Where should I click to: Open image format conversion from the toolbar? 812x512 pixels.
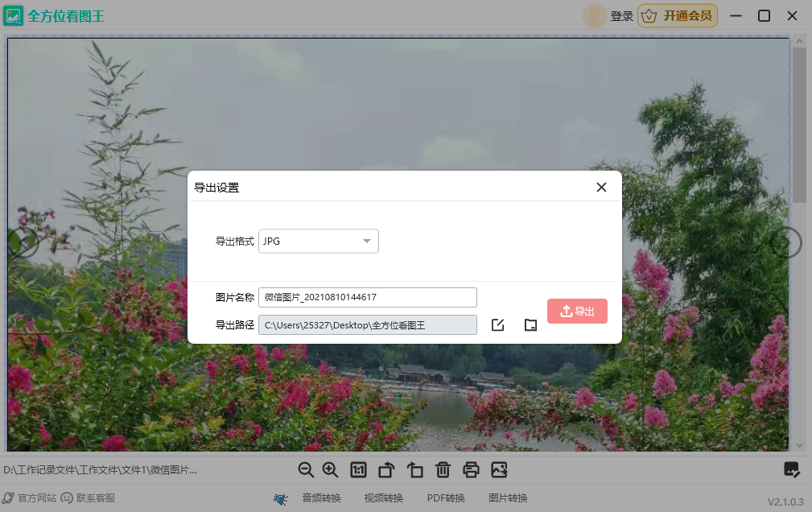pos(500,469)
